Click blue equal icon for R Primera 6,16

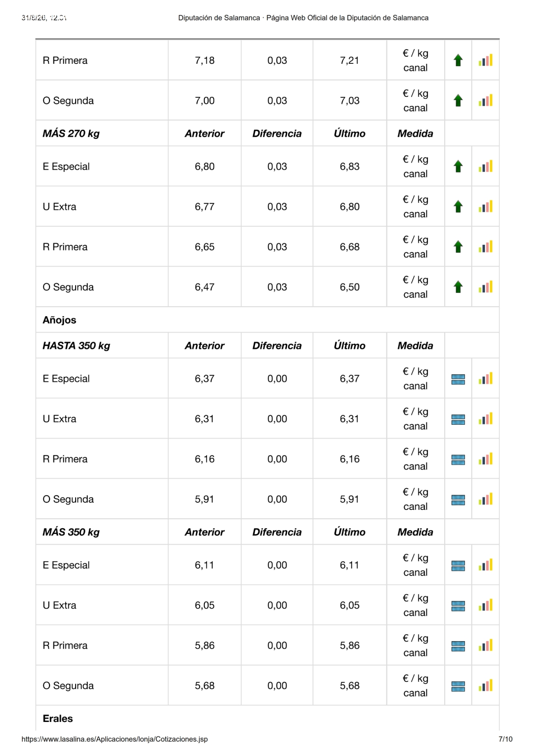click(458, 460)
